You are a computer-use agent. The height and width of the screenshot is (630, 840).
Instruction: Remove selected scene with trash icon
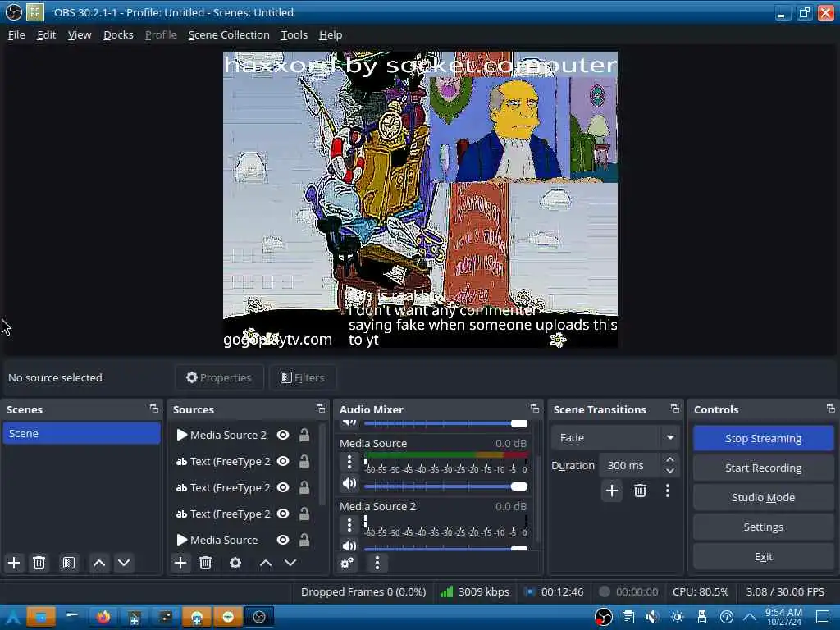coord(39,563)
